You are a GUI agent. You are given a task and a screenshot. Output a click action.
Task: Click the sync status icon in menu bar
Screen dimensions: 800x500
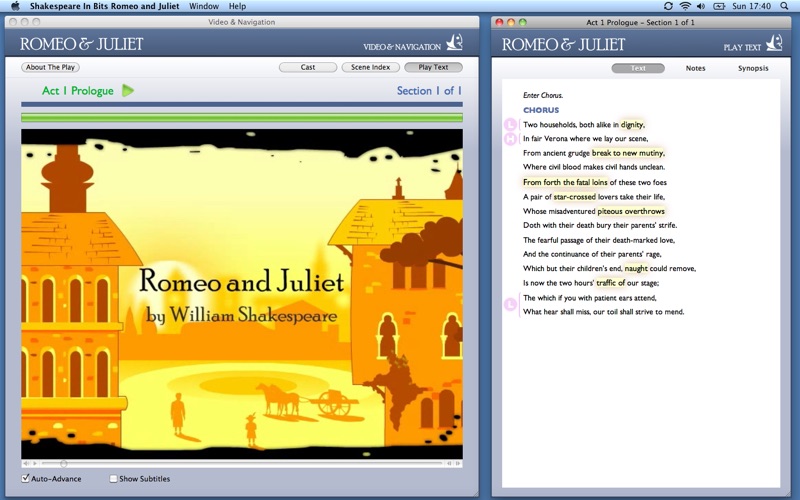pyautogui.click(x=668, y=6)
